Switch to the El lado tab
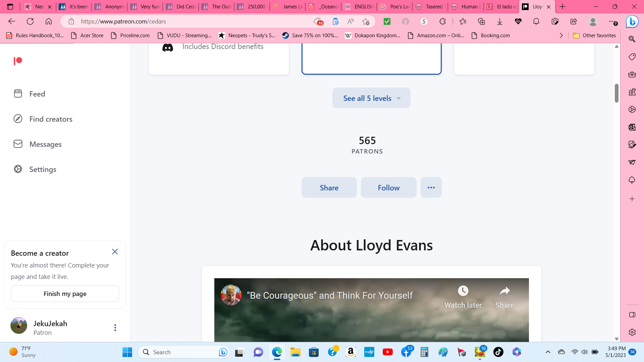 pos(502,7)
